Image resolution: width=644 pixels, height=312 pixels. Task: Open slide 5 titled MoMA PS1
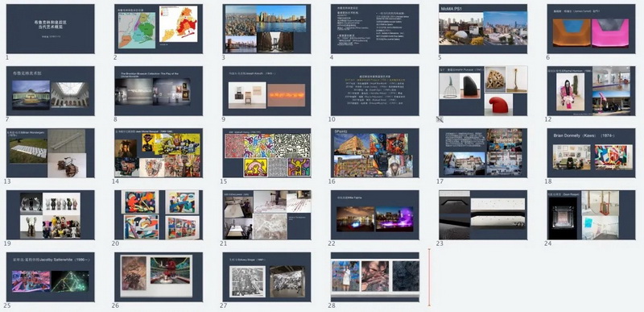483,29
